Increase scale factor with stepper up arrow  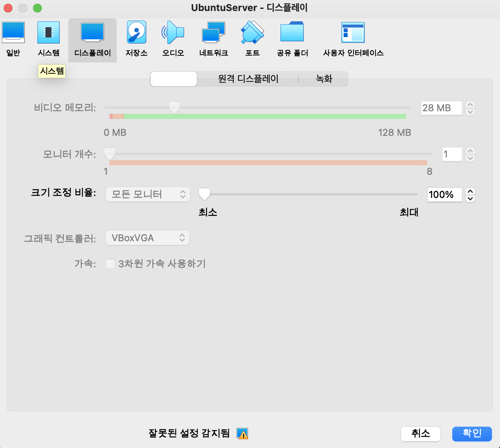(470, 191)
